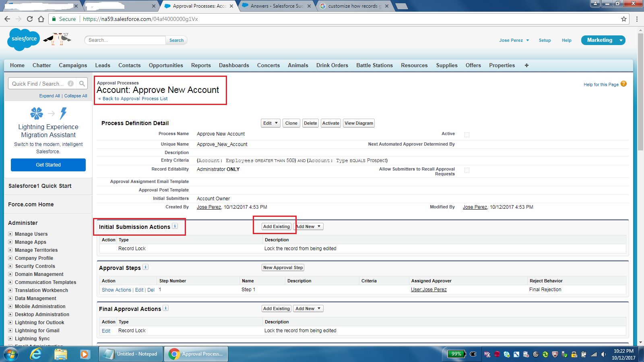The width and height of the screenshot is (644, 362).
Task: Click the Activate button
Action: coord(331,123)
